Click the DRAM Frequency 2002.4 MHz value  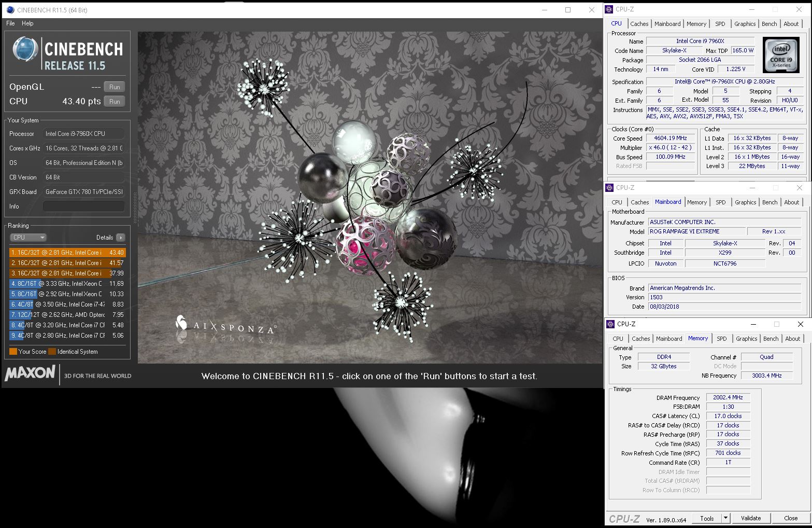[x=728, y=398]
